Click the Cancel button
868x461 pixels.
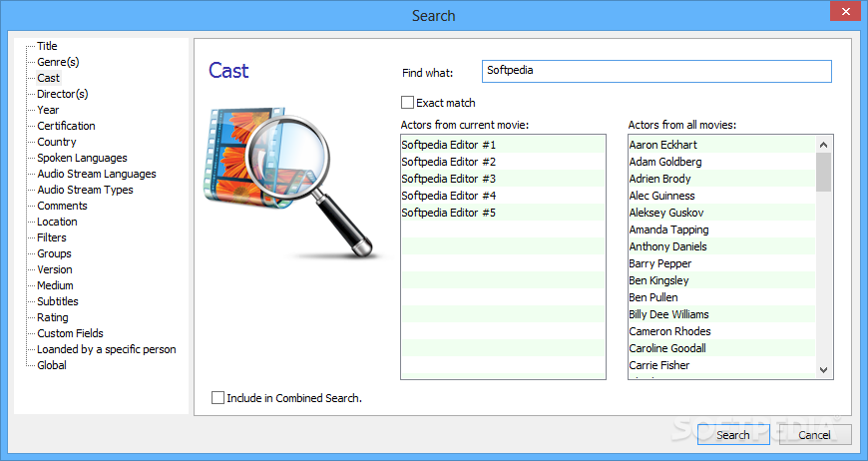point(815,435)
